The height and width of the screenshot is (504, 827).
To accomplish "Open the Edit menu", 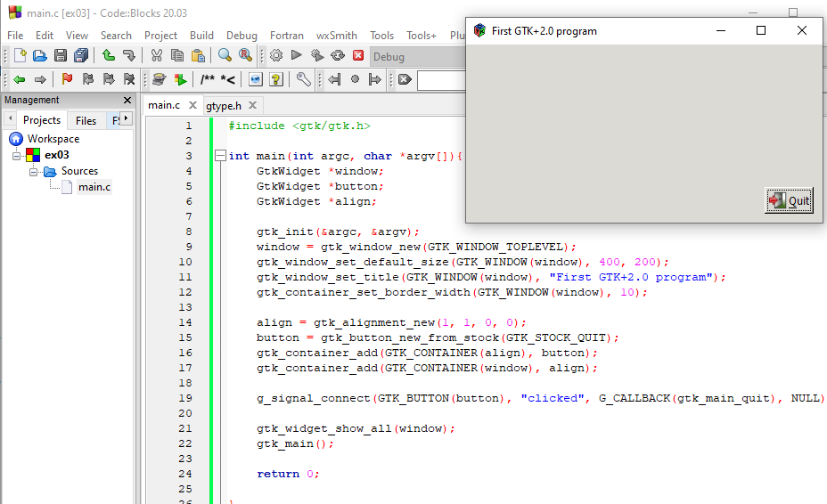I will (x=45, y=36).
